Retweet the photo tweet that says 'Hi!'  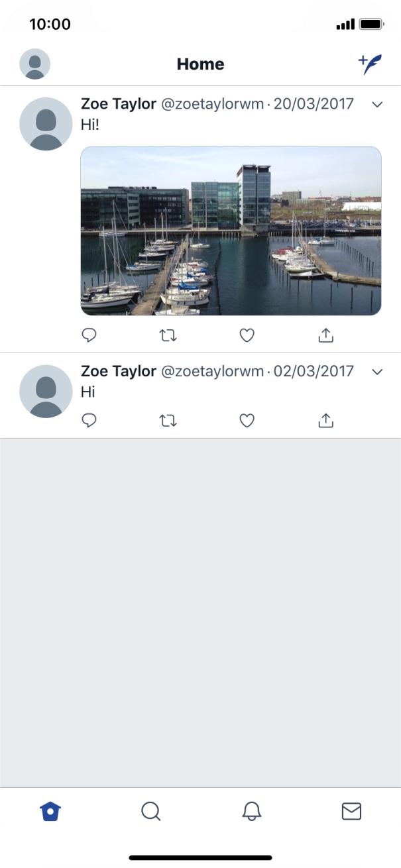click(x=168, y=335)
